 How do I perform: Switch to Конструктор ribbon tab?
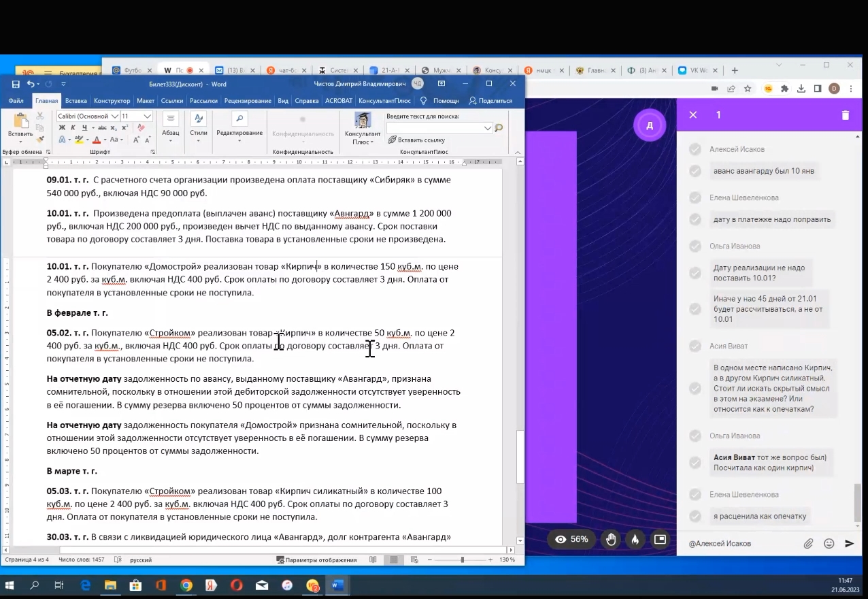(112, 101)
